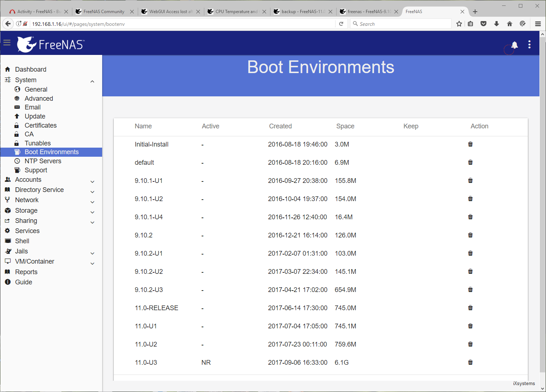Open Certificates page
546x392 pixels.
(x=41, y=125)
